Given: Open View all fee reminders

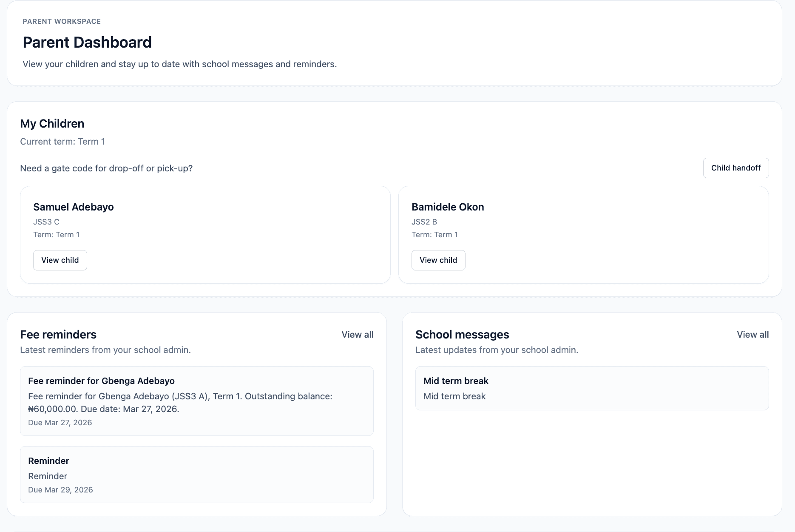Looking at the screenshot, I should (357, 334).
